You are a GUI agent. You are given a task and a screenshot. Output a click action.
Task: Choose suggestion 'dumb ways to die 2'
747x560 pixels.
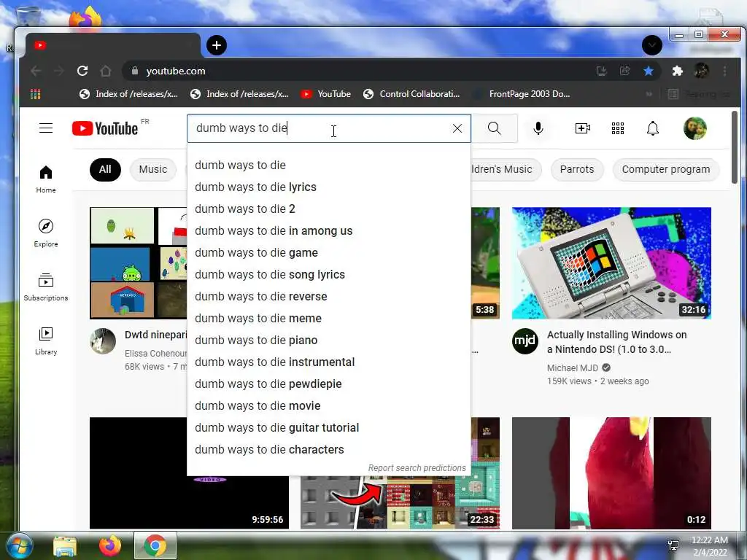[x=329, y=209]
